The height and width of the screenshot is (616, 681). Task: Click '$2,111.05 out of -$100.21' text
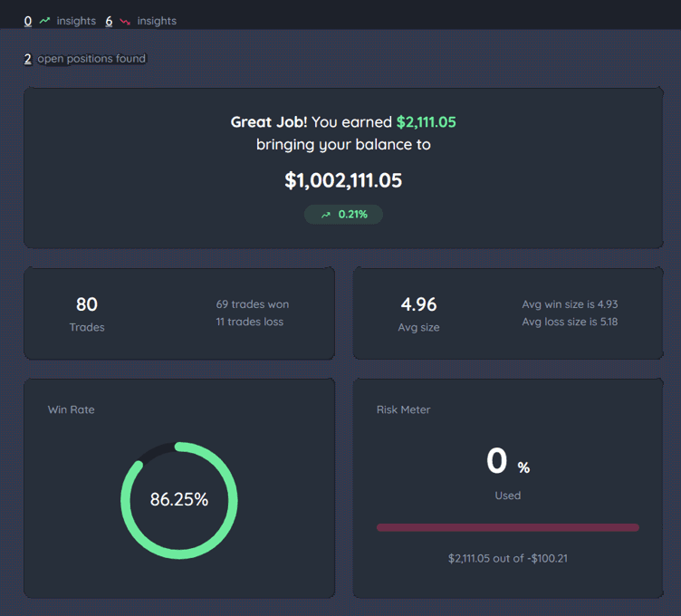(x=508, y=558)
